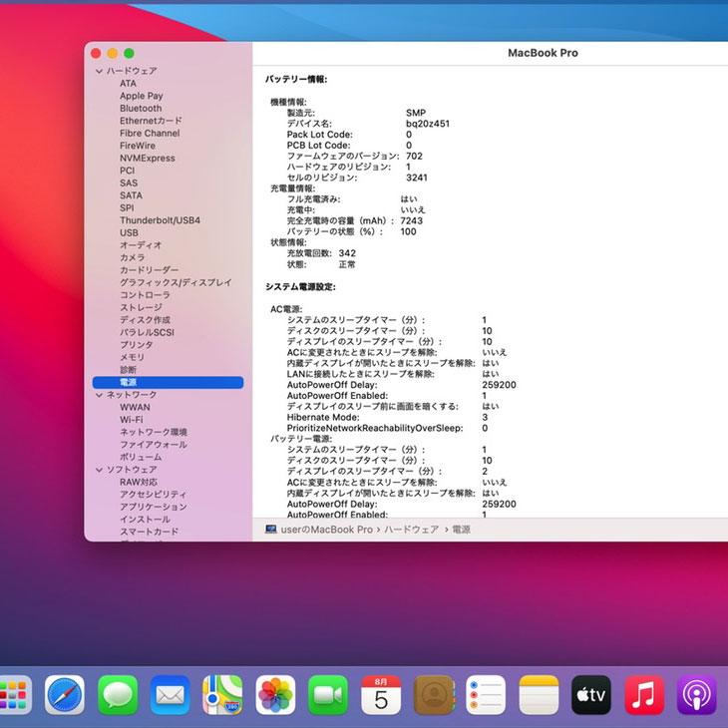
Task: Click the green zoom window button
Action: 129,53
